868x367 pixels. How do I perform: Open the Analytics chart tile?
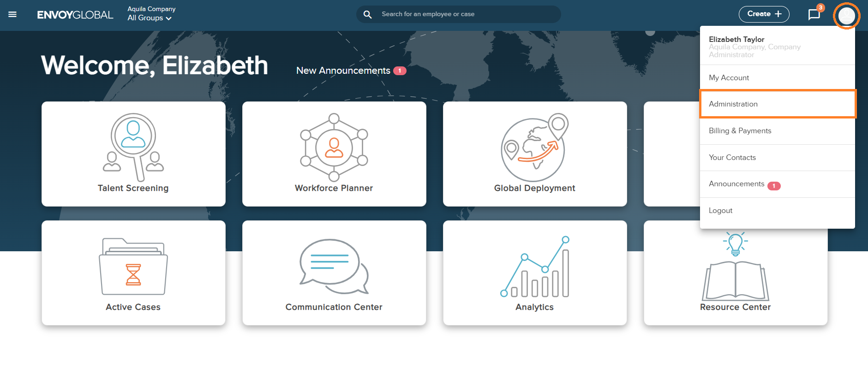534,272
